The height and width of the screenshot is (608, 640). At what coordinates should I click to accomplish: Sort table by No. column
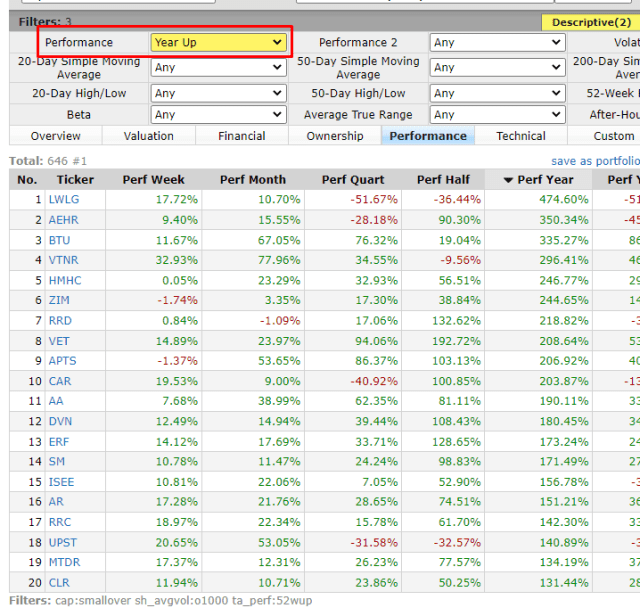[27, 180]
